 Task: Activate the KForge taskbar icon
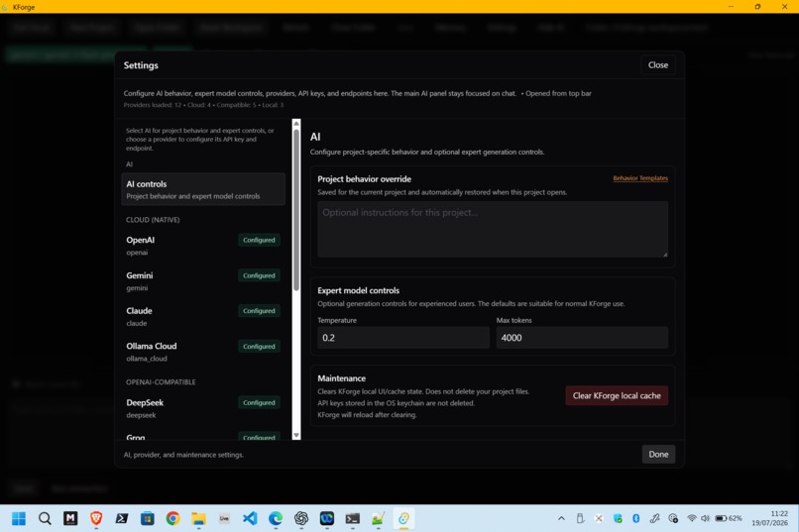click(x=403, y=518)
